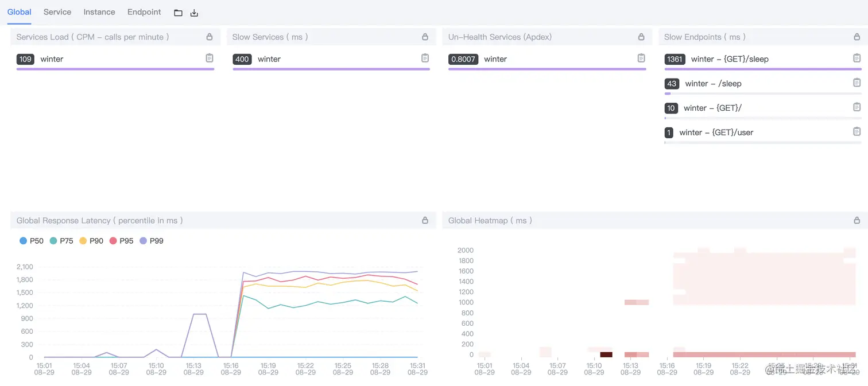Copy the winter – {GET}/sleep endpoint name
The height and width of the screenshot is (386, 868).
coord(857,59)
